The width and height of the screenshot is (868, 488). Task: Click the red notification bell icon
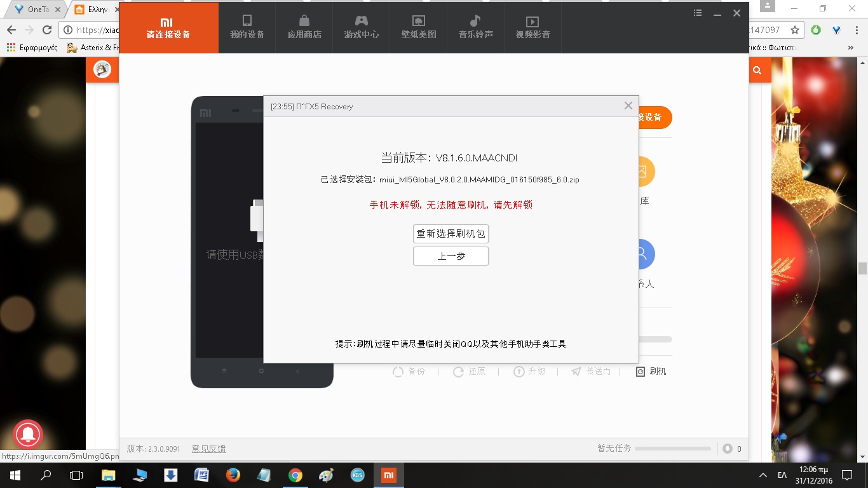click(x=27, y=435)
